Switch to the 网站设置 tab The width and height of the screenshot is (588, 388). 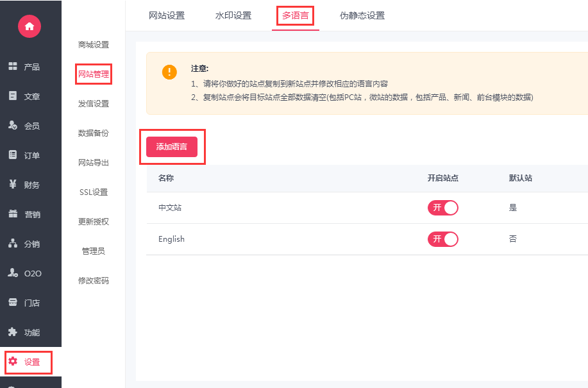click(x=167, y=16)
